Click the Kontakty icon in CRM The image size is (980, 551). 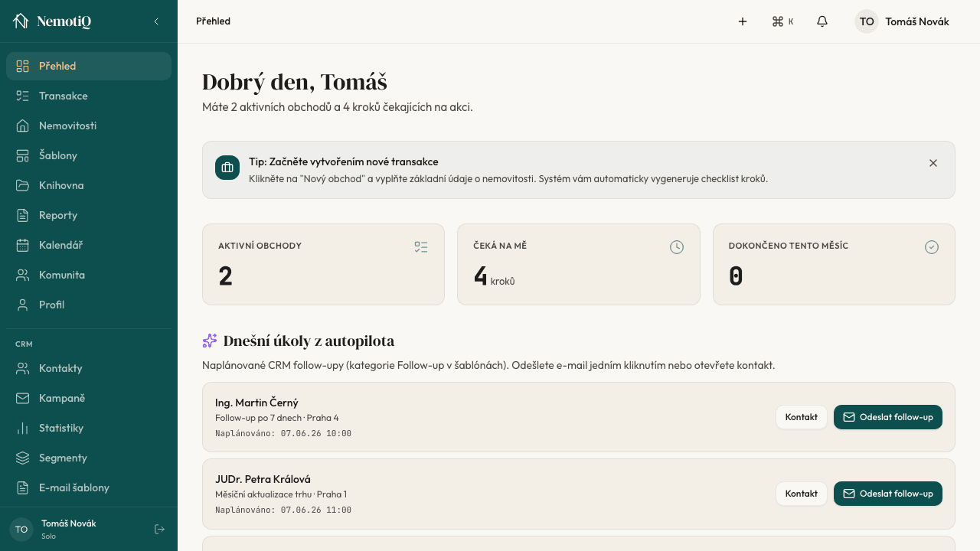(x=23, y=368)
